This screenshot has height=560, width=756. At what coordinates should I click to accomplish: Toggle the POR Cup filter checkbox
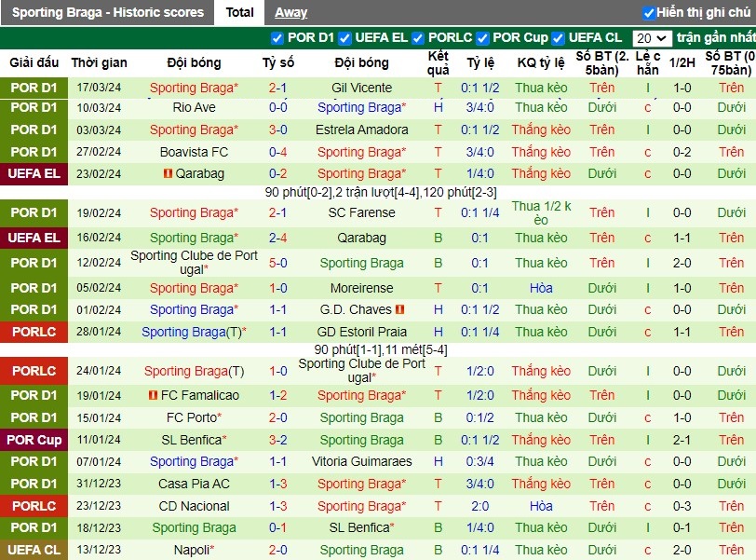[482, 38]
